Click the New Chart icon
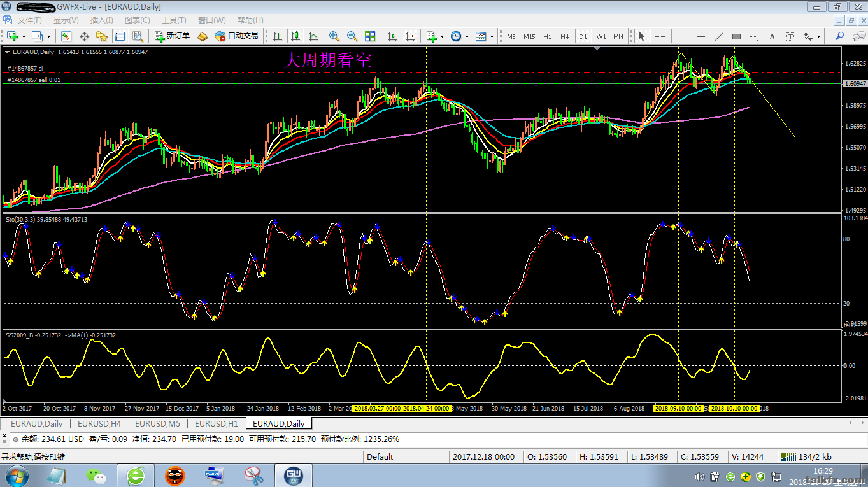 point(12,36)
